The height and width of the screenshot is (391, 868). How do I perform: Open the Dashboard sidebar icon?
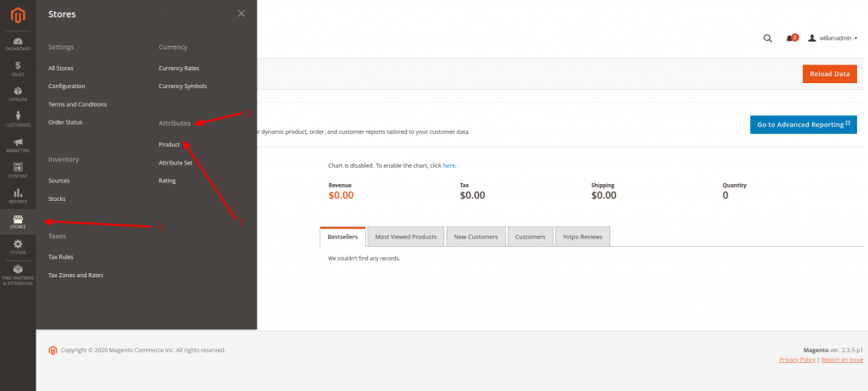(x=18, y=42)
